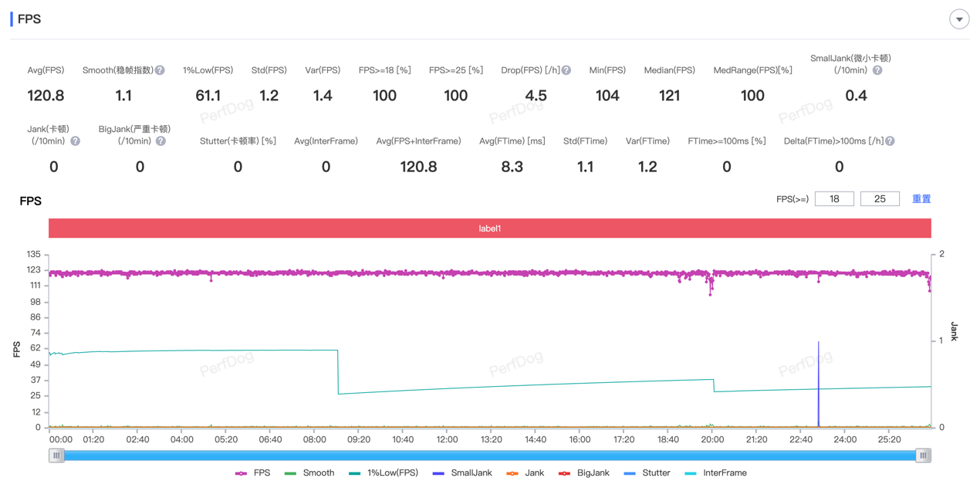Click help icon next to Smooth(稳帧指数)

pos(160,70)
